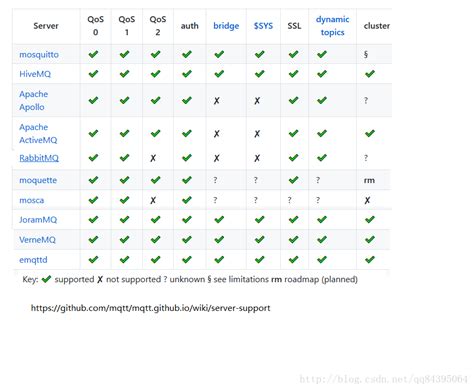
Task: Click mosca cluster cross mark
Action: point(367,200)
